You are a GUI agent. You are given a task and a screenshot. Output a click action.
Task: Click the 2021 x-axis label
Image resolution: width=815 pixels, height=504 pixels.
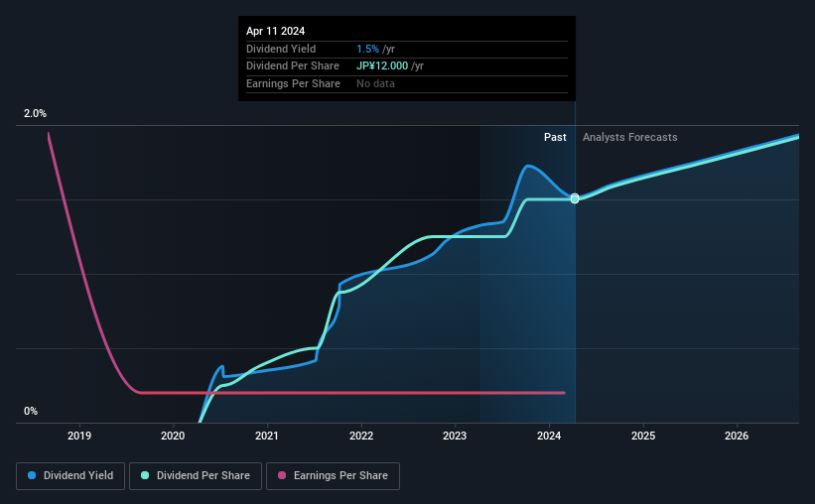pyautogui.click(x=267, y=436)
